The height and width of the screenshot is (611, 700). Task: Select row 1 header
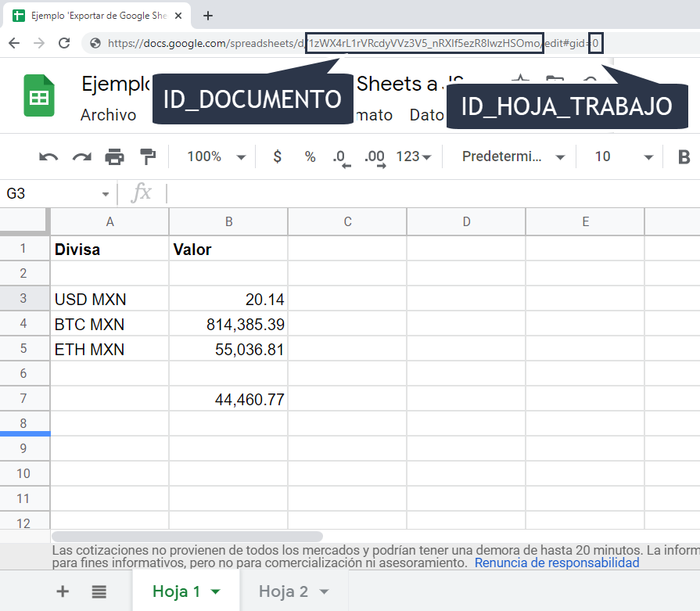(x=24, y=248)
